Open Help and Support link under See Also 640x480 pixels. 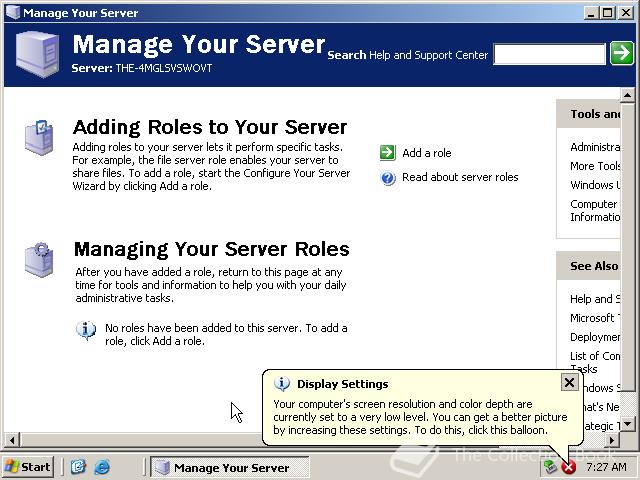[595, 299]
